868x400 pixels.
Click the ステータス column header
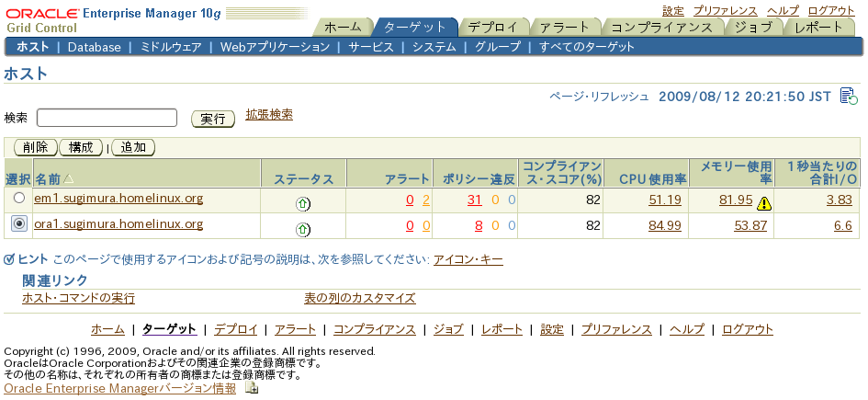(x=304, y=179)
